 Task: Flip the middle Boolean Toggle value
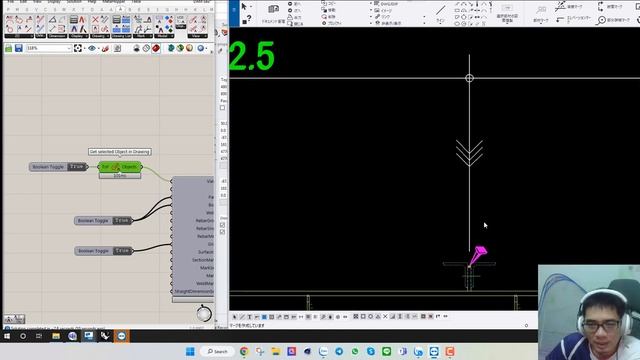pyautogui.click(x=122, y=220)
